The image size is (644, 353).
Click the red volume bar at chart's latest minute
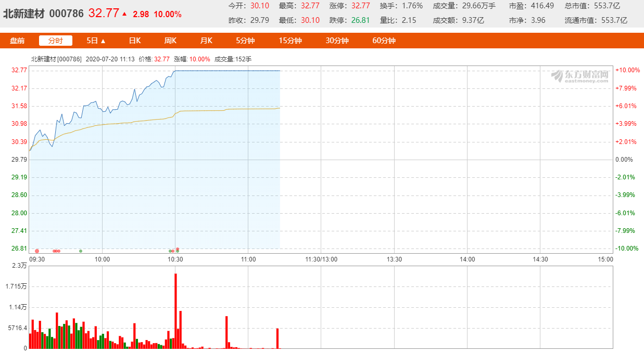coord(277,338)
